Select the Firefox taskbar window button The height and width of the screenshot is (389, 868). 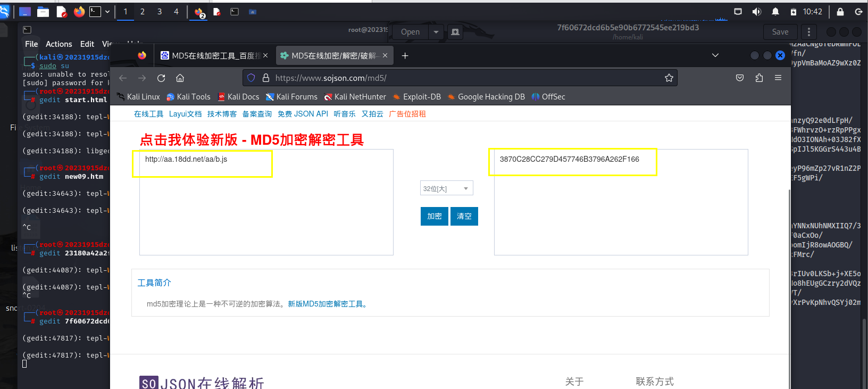199,12
